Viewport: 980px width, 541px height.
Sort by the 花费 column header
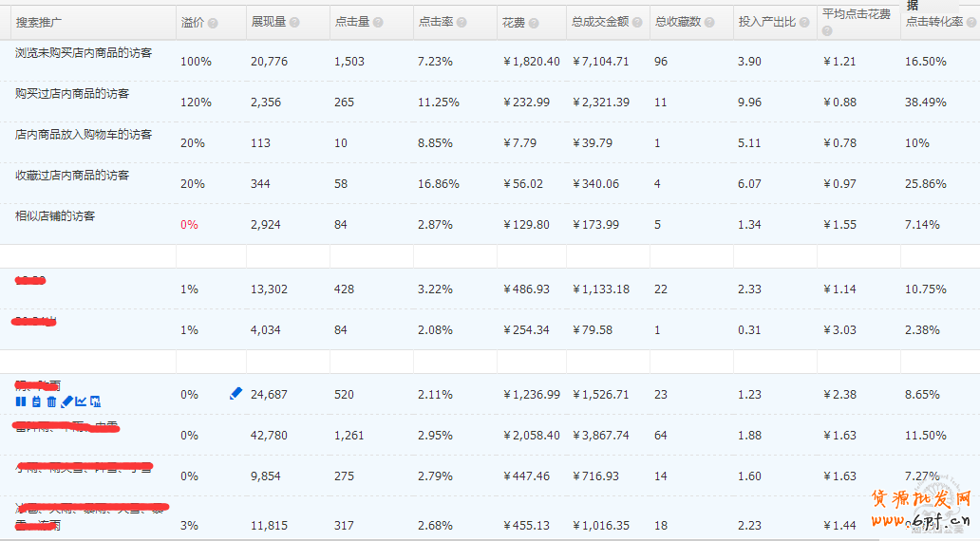tap(513, 22)
